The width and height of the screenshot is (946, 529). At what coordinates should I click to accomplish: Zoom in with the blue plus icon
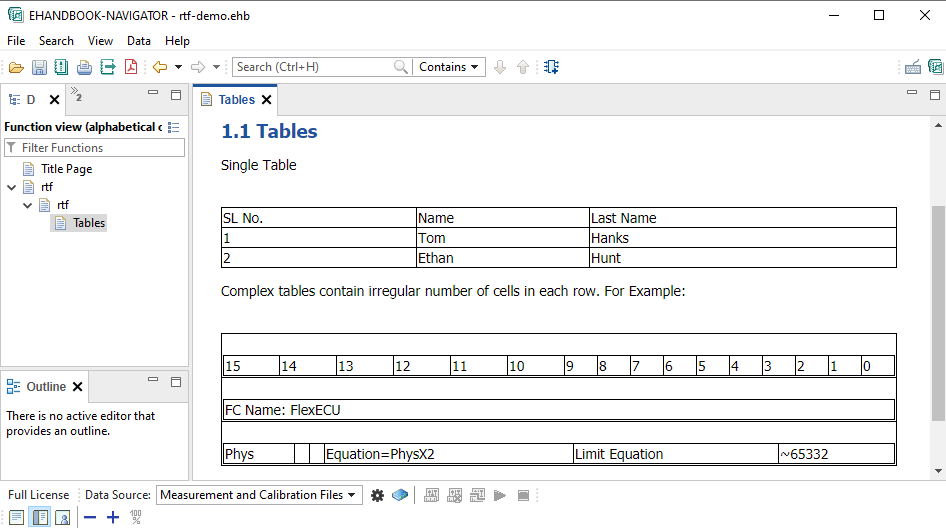tap(113, 517)
